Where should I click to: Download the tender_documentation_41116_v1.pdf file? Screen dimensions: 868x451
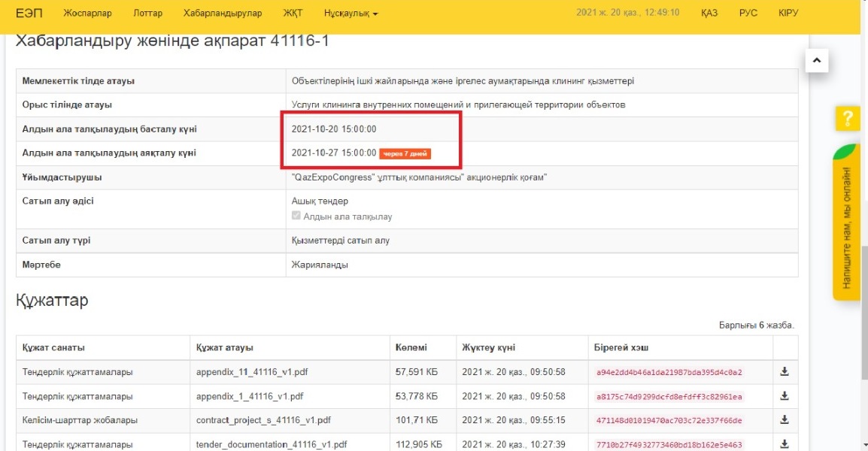click(x=785, y=444)
